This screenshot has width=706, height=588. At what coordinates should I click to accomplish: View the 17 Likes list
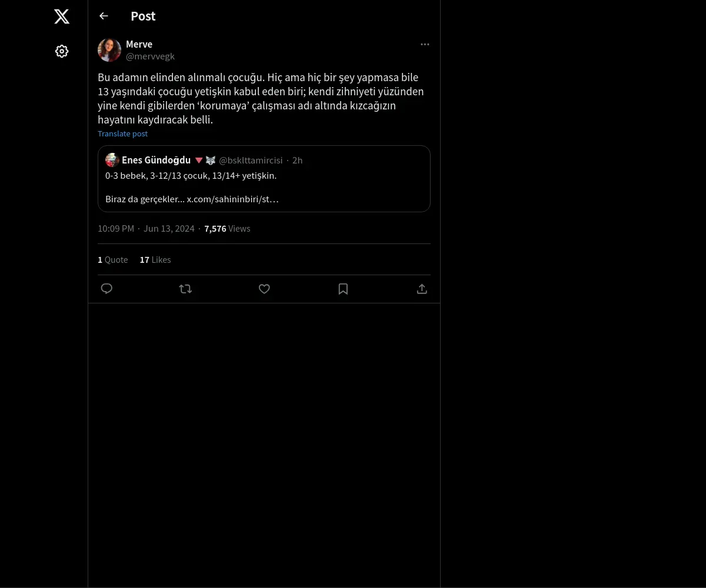pyautogui.click(x=155, y=259)
